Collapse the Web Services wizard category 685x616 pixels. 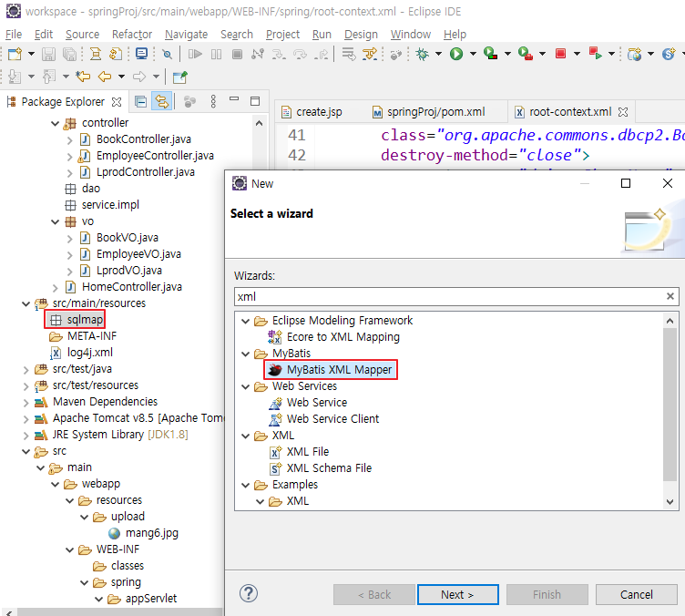tap(246, 386)
